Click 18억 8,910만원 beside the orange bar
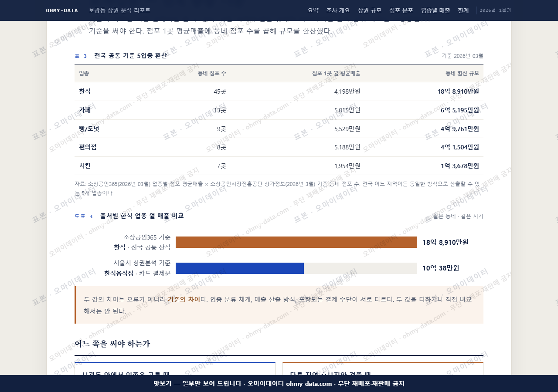The width and height of the screenshot is (558, 392). [446, 242]
